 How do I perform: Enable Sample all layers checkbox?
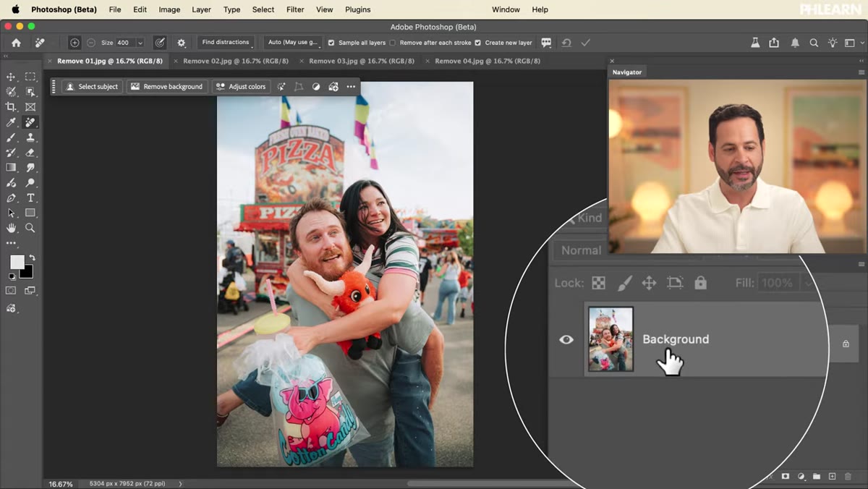(x=331, y=43)
